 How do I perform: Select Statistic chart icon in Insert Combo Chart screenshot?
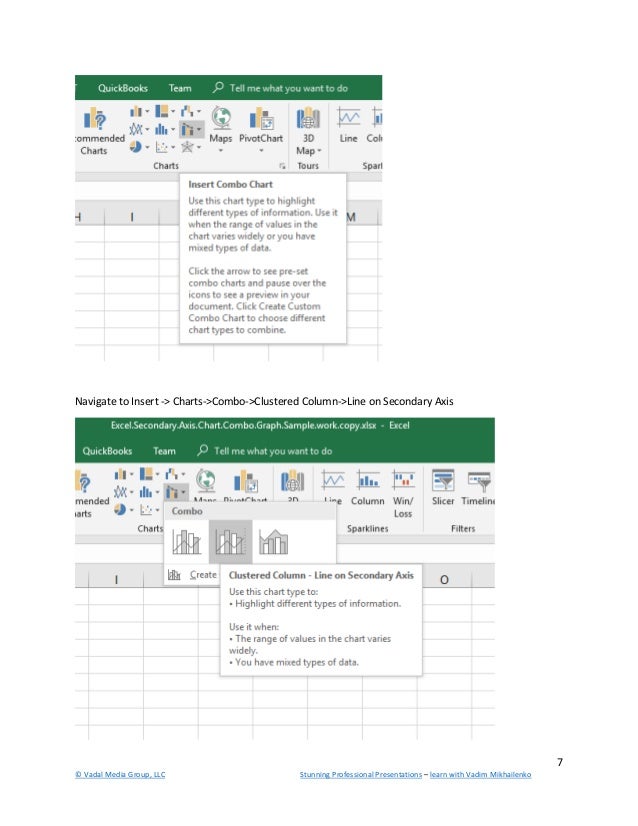tap(162, 129)
